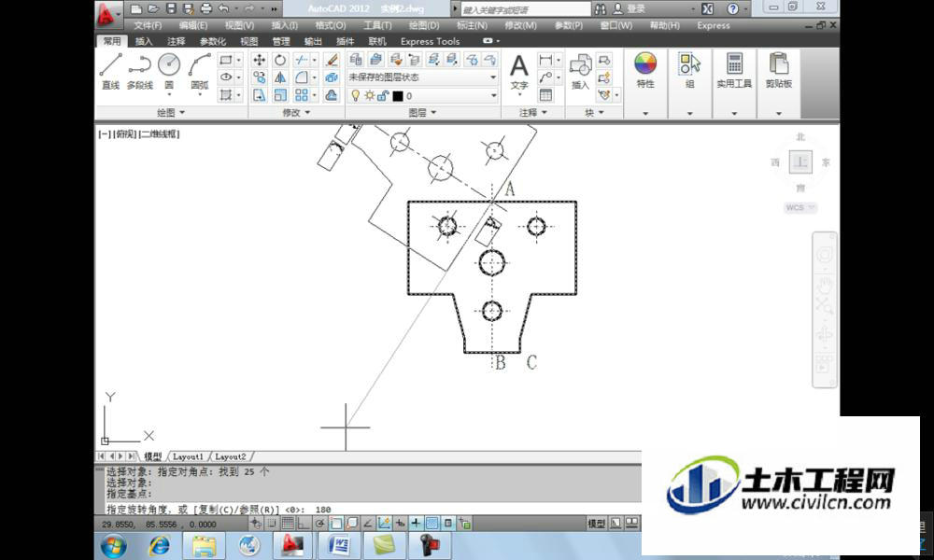Switch to the Express Tools ribbon tab
Screen dimensions: 934x560
430,41
